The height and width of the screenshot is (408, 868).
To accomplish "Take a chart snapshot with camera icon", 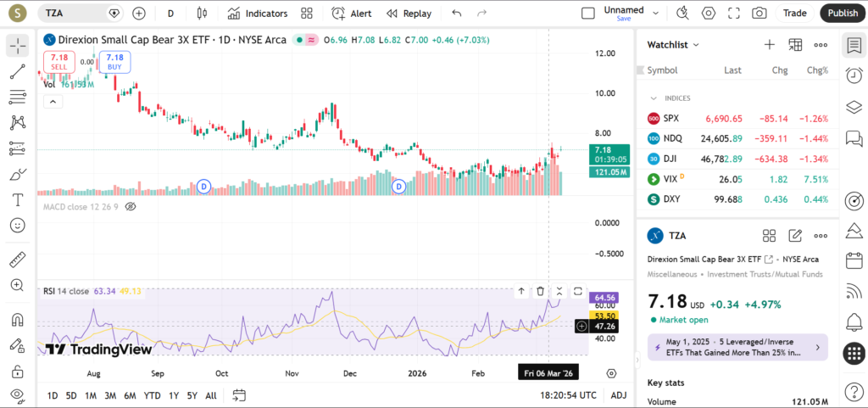I will (759, 14).
